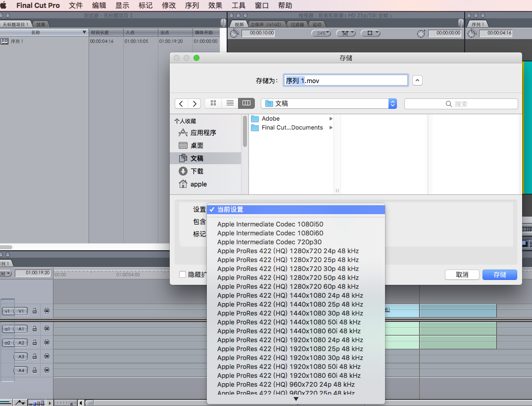
Task: Choose ProRes 422 (HQ) 1280x720 24p
Action: 296,251
